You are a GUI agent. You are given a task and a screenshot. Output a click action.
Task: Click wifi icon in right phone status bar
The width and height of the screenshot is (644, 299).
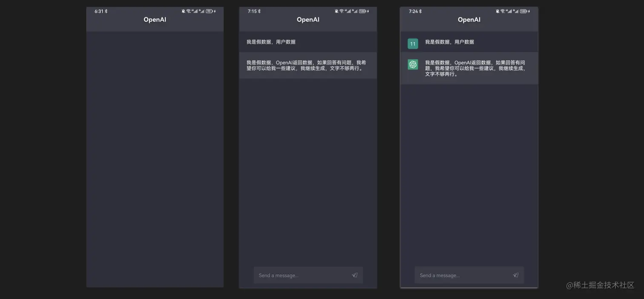click(502, 12)
